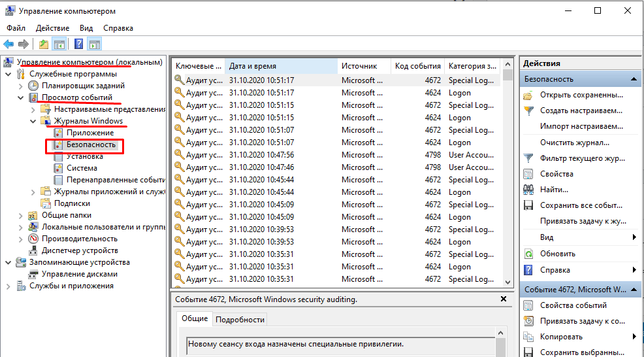
Task: Expand Настраиваемые представления node
Action: [33, 110]
